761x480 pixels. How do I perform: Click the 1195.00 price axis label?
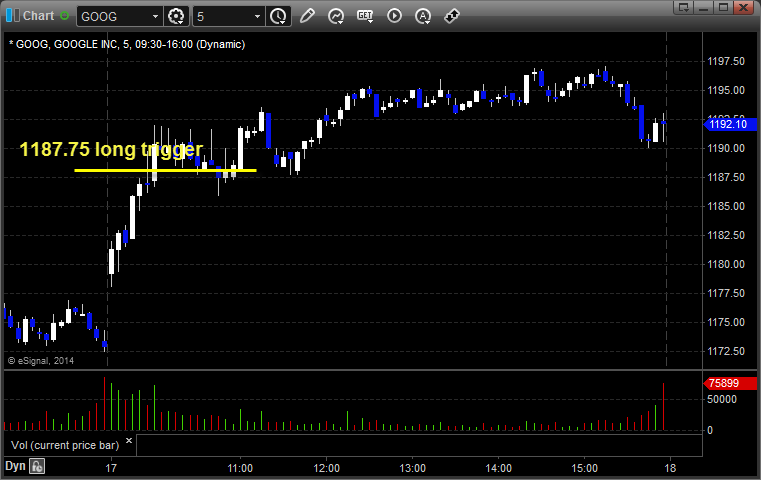tap(726, 90)
